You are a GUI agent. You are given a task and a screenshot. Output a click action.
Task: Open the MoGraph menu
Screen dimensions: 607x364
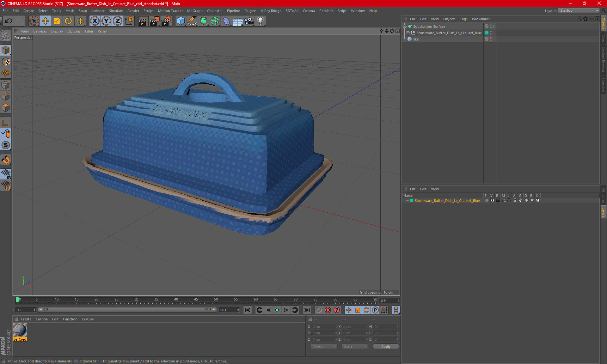[x=195, y=11]
